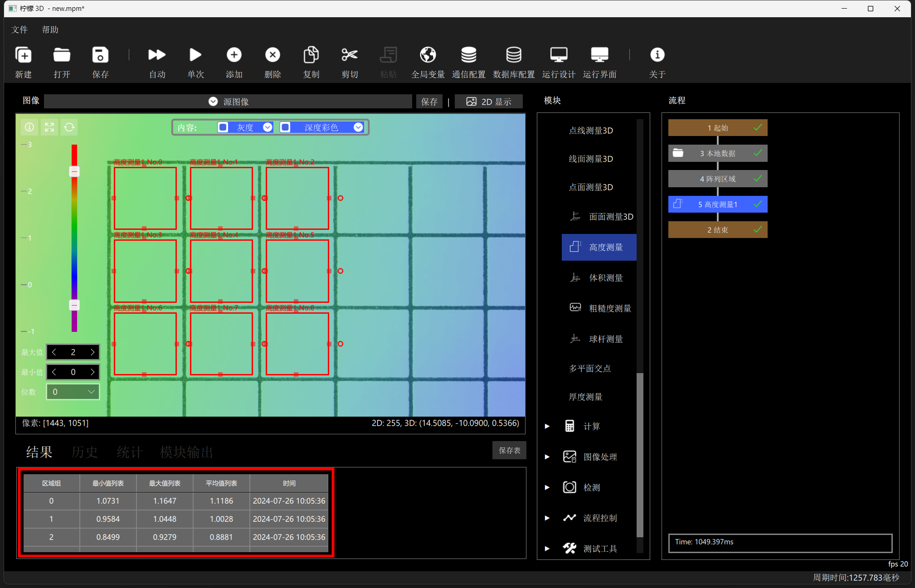
Task: Click the 图像处理 category icon
Action: point(569,457)
